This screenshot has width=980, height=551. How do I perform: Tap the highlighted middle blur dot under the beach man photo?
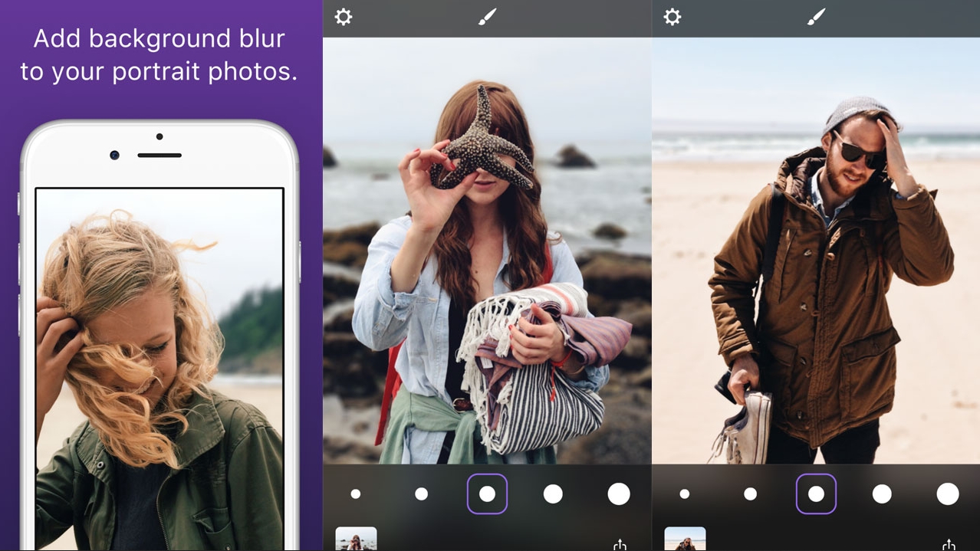pos(817,494)
